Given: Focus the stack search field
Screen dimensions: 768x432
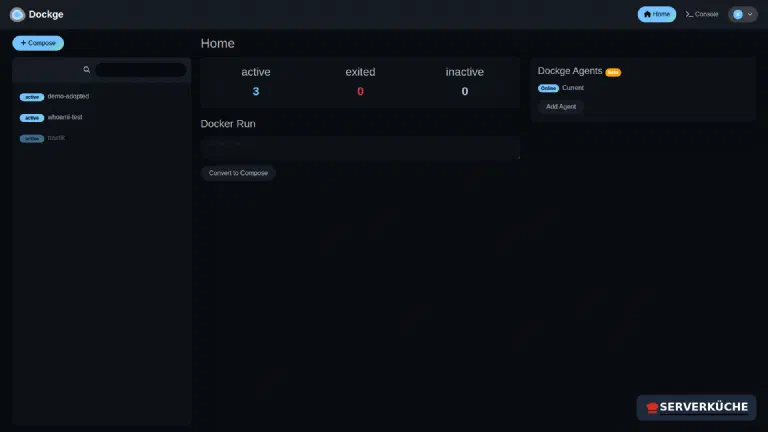Looking at the screenshot, I should pos(141,70).
